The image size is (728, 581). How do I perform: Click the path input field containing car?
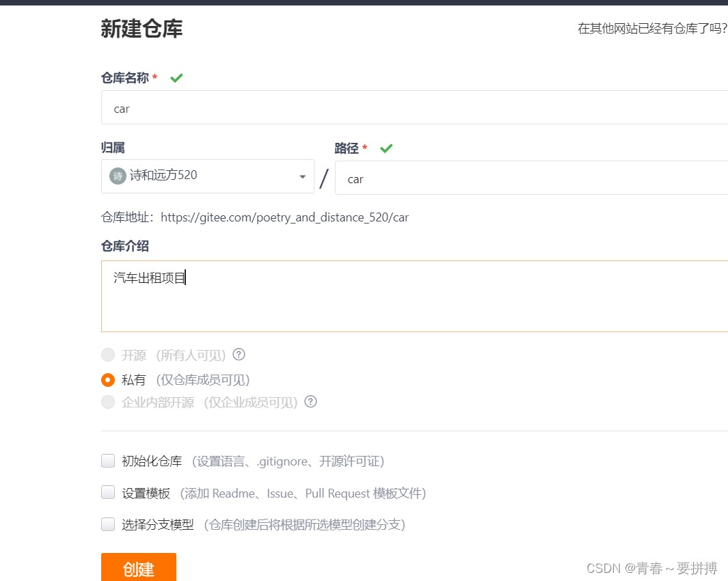point(531,178)
